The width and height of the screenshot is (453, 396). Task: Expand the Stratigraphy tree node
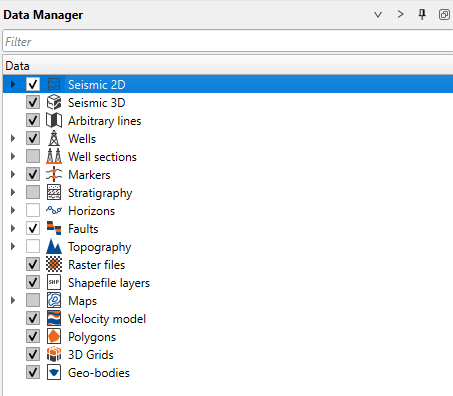click(x=13, y=192)
